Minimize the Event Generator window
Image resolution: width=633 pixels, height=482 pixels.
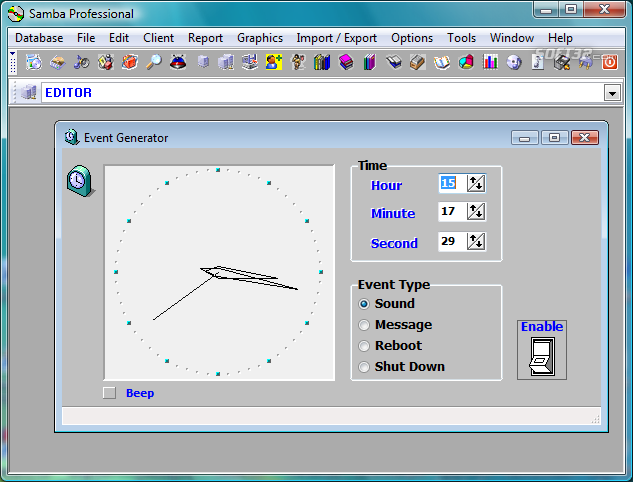click(524, 138)
